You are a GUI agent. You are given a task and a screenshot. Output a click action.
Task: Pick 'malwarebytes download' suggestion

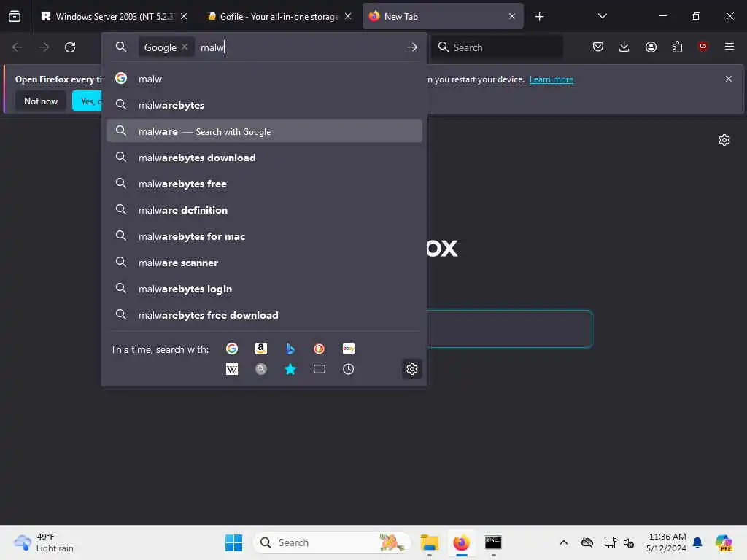click(x=264, y=157)
